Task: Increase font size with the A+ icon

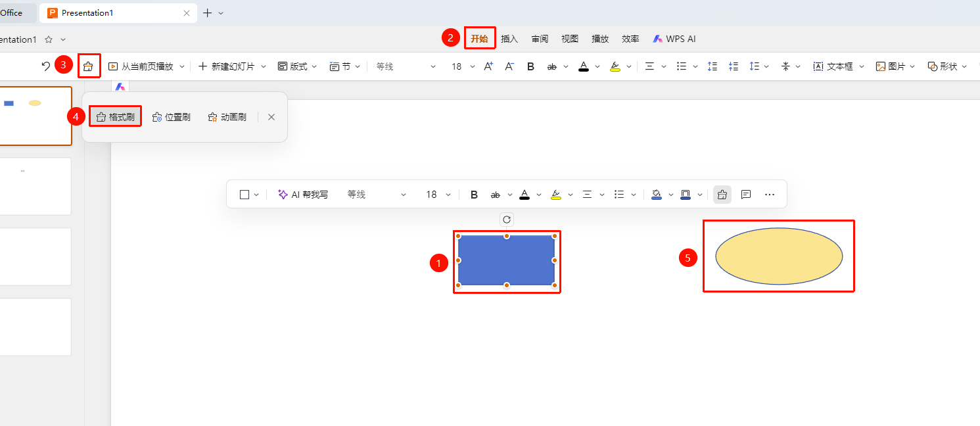Action: tap(488, 66)
